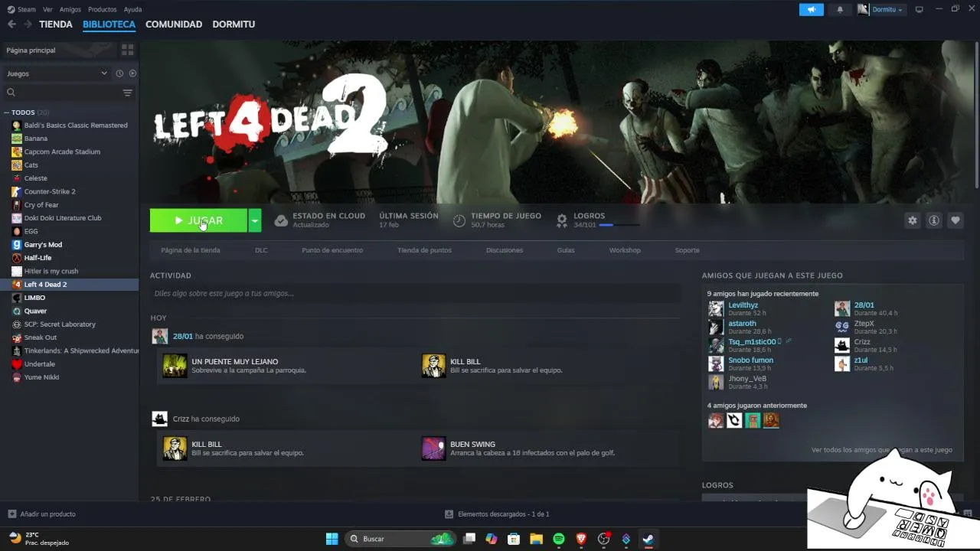Click the achievements progress bar
This screenshot has height=551, width=980.
coord(619,225)
